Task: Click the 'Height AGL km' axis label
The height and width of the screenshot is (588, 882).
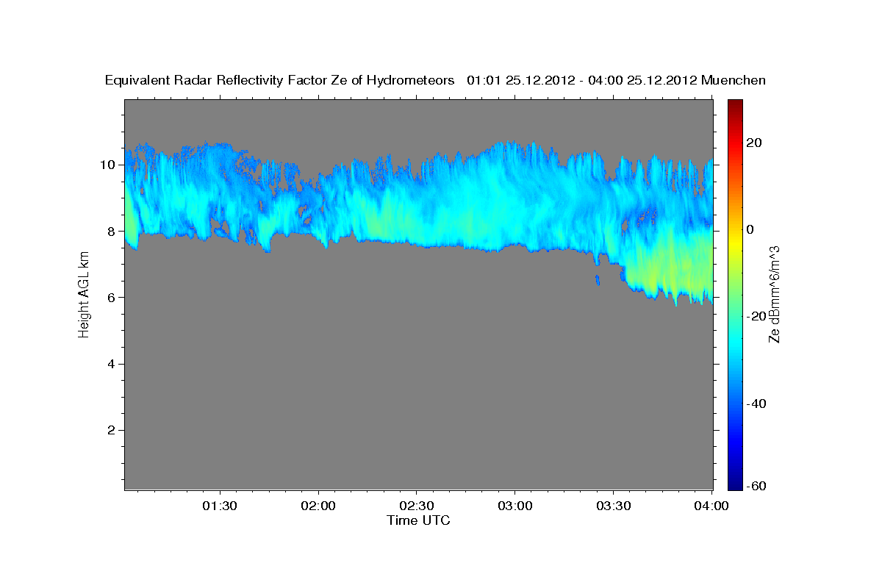Action: [x=84, y=295]
